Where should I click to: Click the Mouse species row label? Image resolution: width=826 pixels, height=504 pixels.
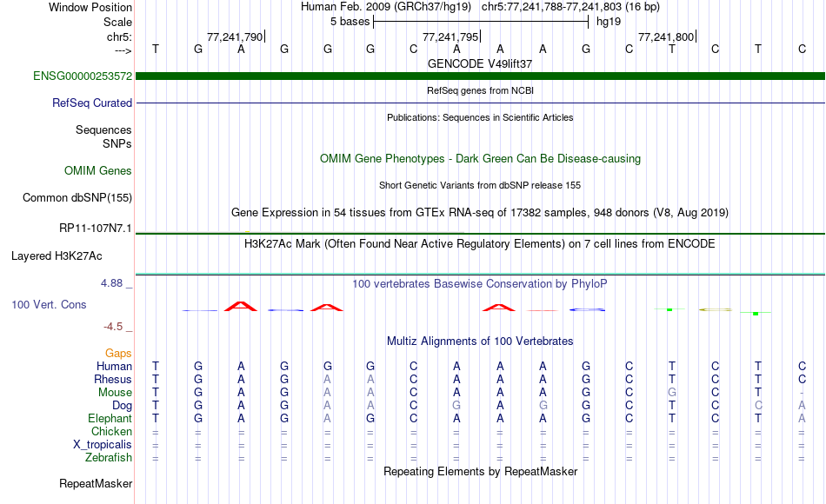pyautogui.click(x=116, y=393)
